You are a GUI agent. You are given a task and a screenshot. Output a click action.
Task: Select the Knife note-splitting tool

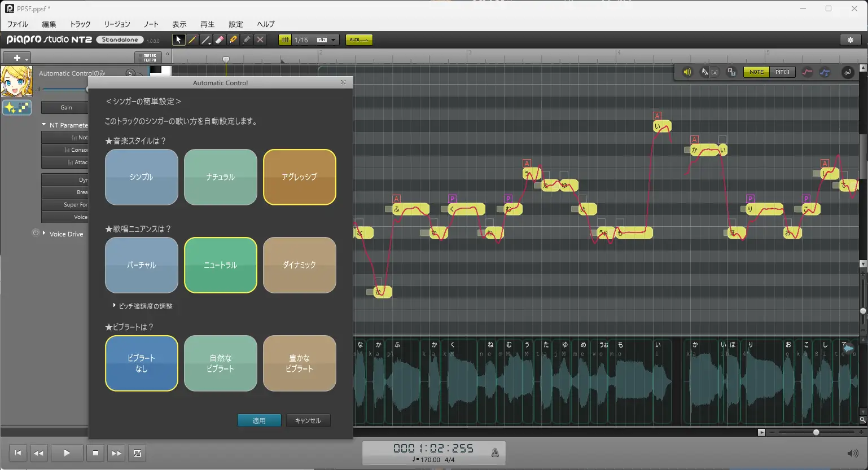tap(233, 39)
